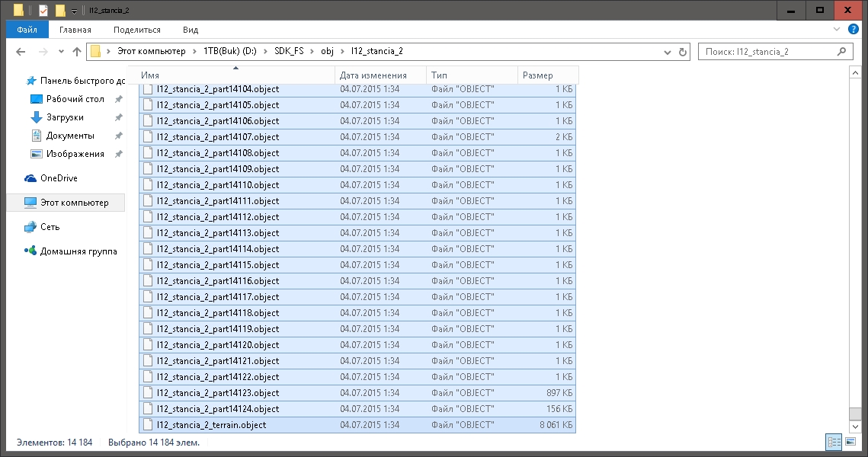Screen dimensions: 868x457
Task: Switch to details view in status bar
Action: click(834, 442)
